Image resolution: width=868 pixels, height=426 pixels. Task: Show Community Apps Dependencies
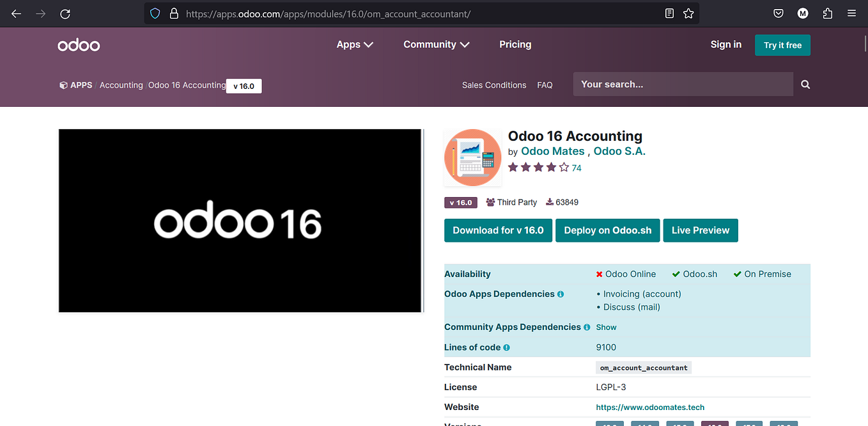pyautogui.click(x=606, y=327)
